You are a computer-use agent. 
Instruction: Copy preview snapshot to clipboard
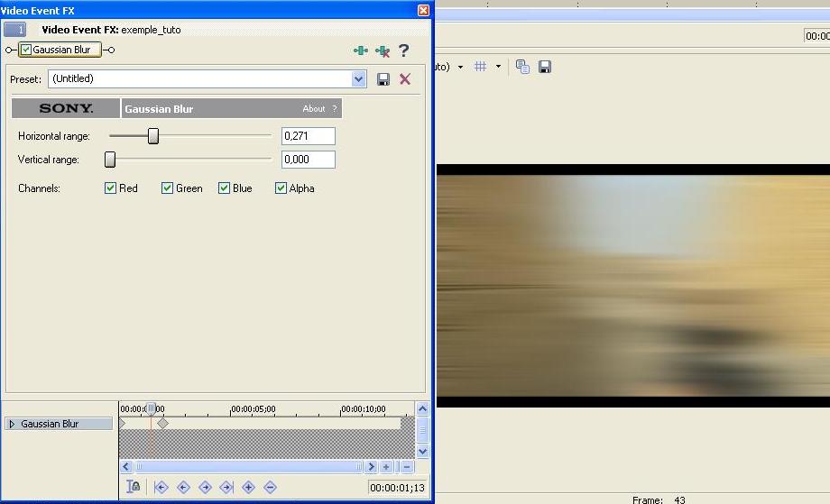(x=522, y=67)
